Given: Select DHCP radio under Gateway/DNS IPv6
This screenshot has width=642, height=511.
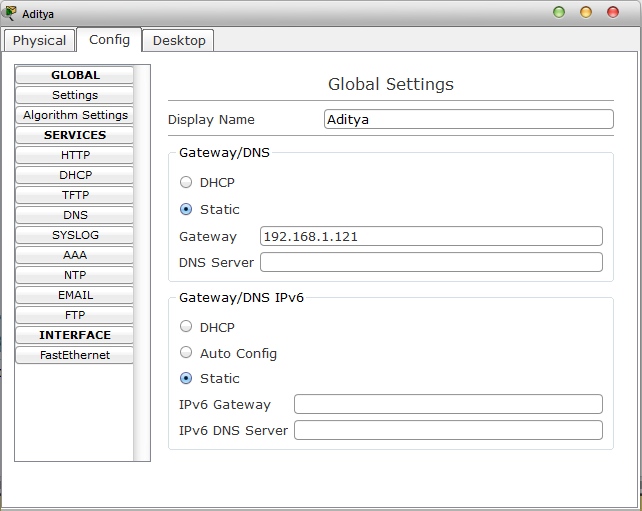Looking at the screenshot, I should point(186,326).
